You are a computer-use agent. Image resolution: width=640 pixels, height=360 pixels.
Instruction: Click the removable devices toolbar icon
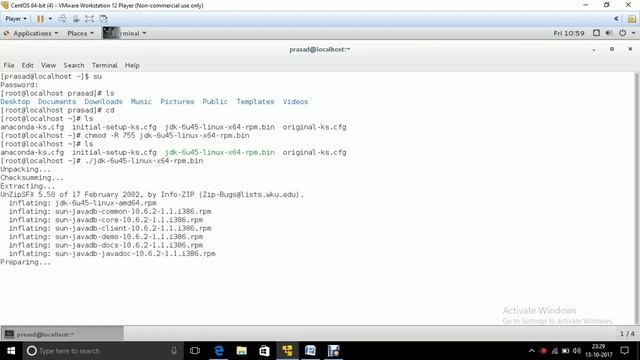click(76, 19)
